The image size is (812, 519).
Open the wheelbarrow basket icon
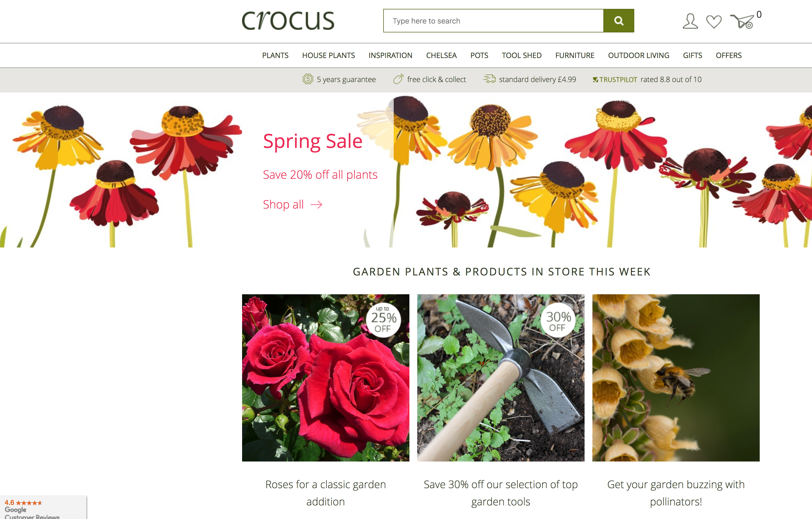click(x=742, y=22)
